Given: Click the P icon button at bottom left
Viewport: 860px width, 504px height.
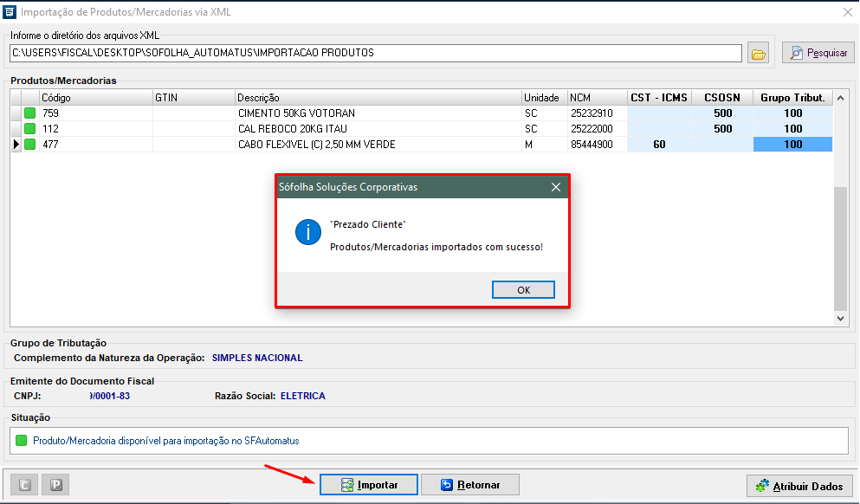Looking at the screenshot, I should coord(55,485).
